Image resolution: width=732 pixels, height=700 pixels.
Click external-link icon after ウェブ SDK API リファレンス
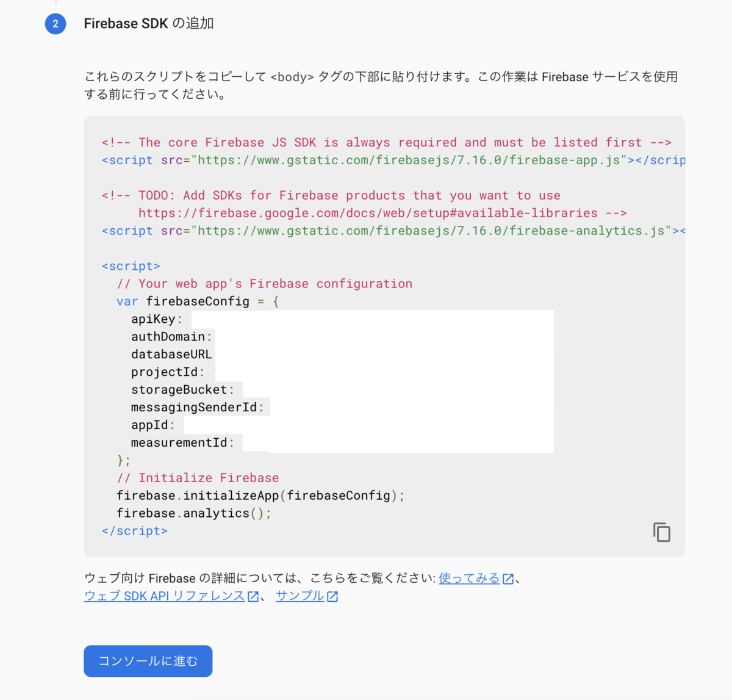coord(253,596)
